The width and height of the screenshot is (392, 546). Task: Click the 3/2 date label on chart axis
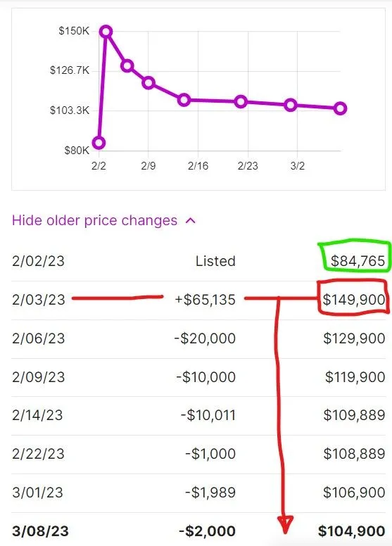tap(297, 166)
